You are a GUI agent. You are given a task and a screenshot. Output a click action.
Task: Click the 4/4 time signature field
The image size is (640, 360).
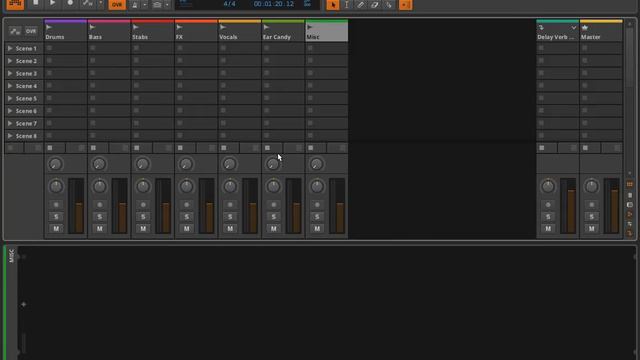(x=229, y=4)
